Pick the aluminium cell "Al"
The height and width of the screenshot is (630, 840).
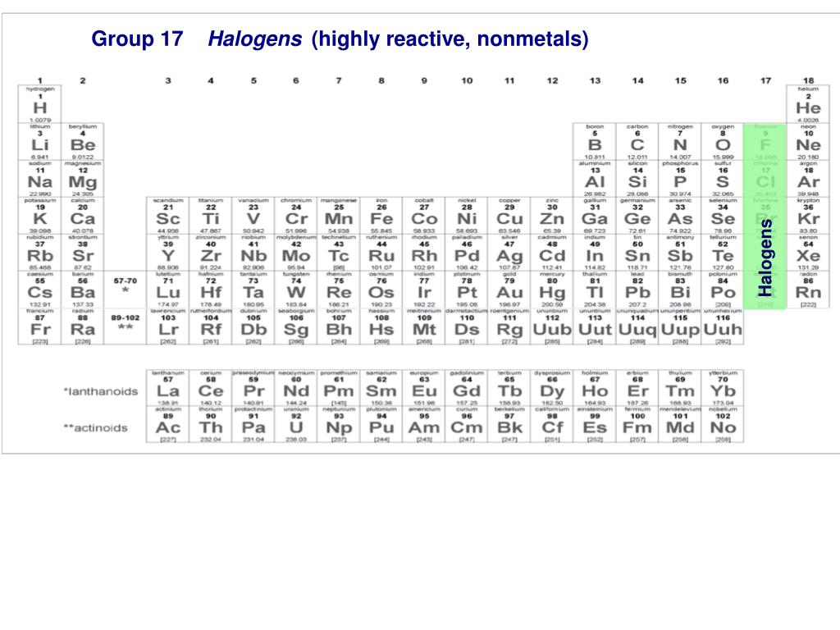pos(595,179)
